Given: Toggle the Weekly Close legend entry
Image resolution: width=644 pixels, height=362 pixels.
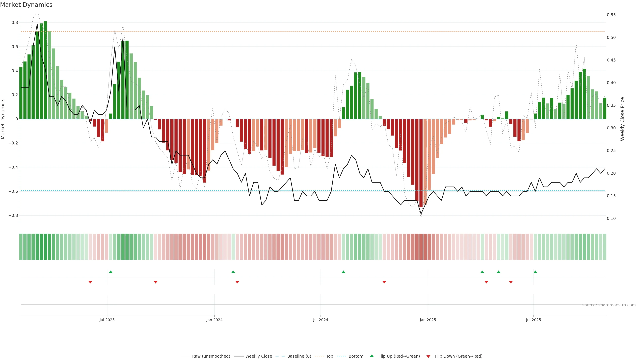Looking at the screenshot, I should coord(258,356).
